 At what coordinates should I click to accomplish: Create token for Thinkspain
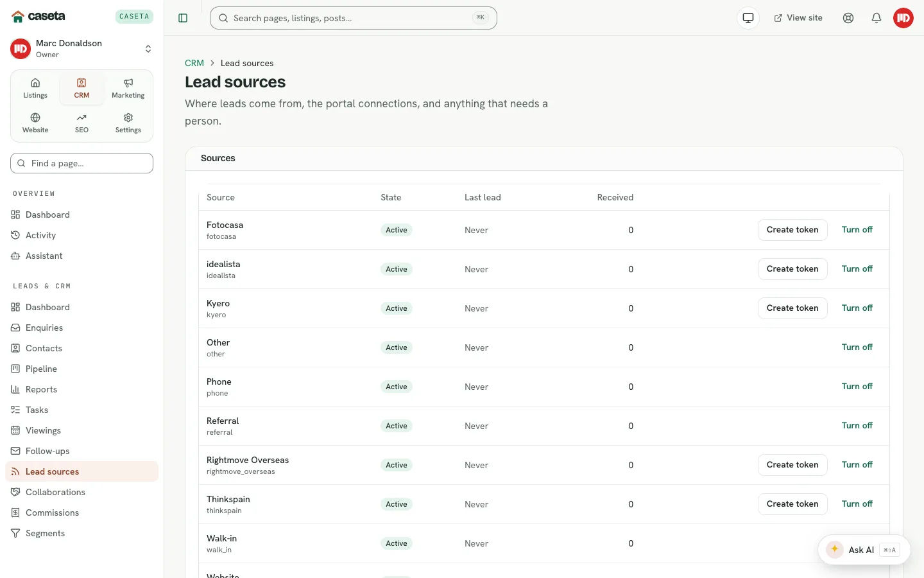pyautogui.click(x=792, y=504)
